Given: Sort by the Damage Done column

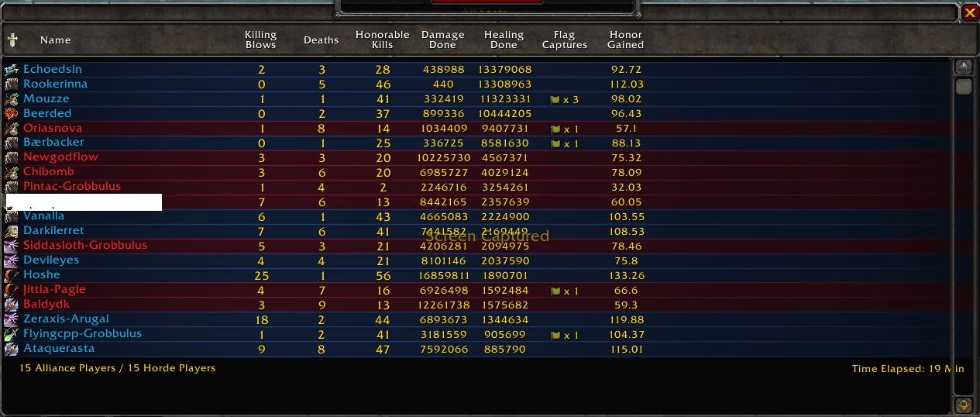Looking at the screenshot, I should [x=443, y=40].
